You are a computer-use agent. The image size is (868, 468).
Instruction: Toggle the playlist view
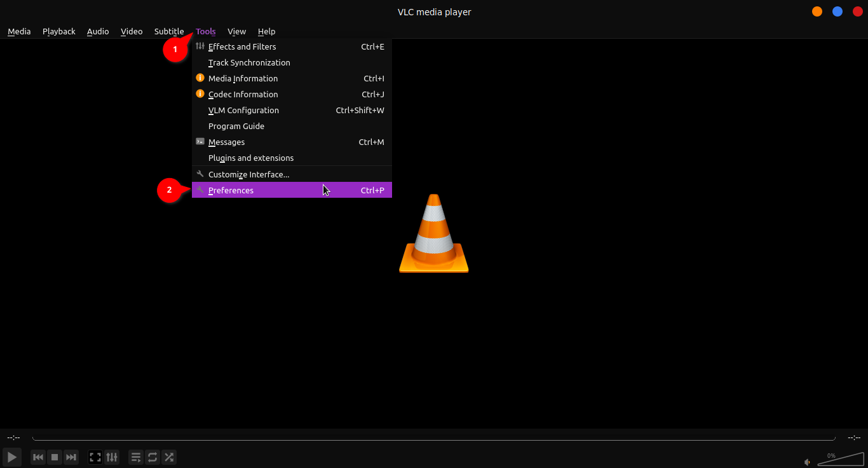pos(136,457)
